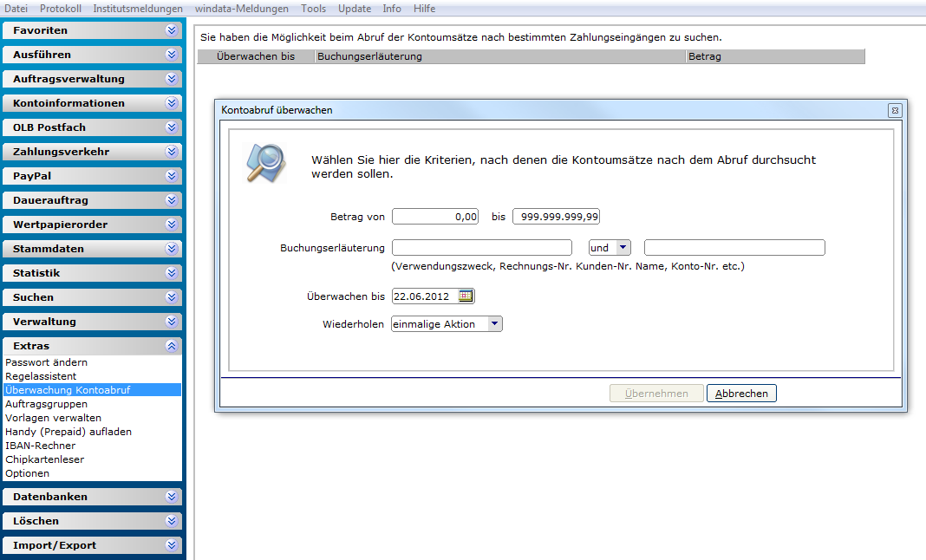The width and height of the screenshot is (926, 560).
Task: Expand PayPal section chevron icon
Action: pyautogui.click(x=172, y=175)
